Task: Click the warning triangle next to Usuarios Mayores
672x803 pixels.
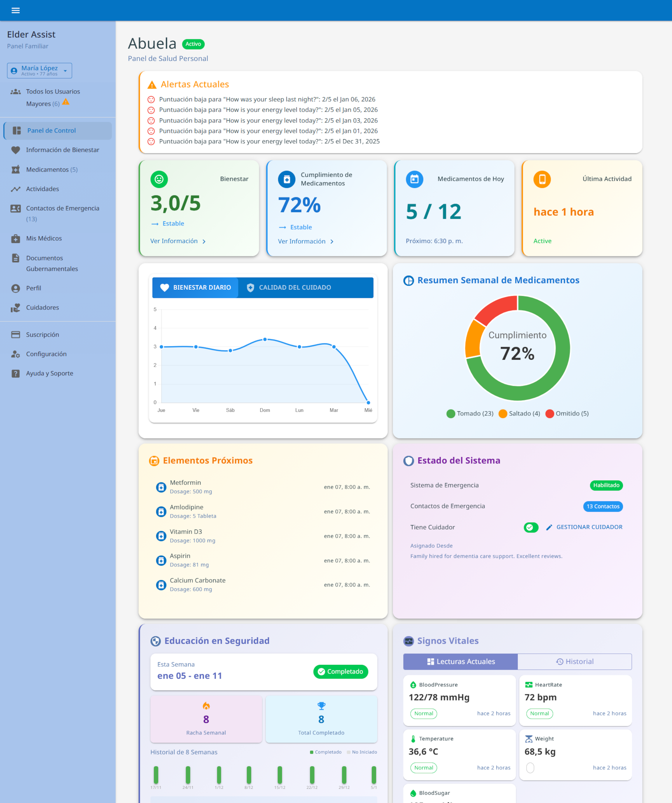Action: pyautogui.click(x=66, y=102)
